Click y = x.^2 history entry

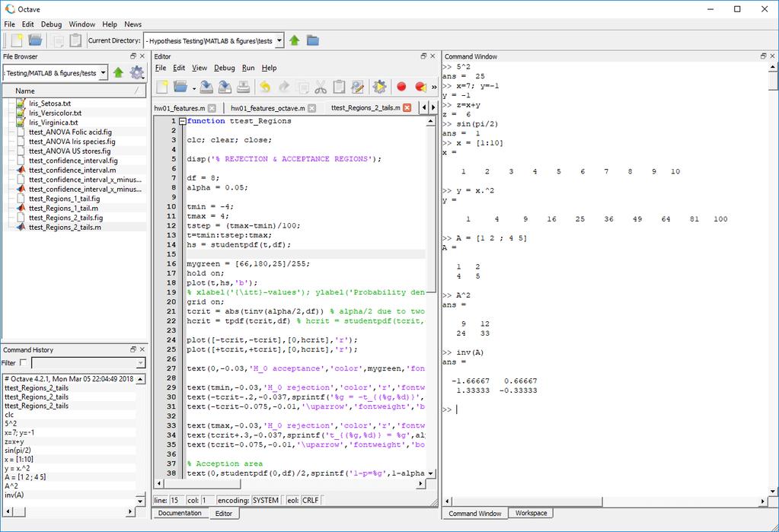(18, 468)
